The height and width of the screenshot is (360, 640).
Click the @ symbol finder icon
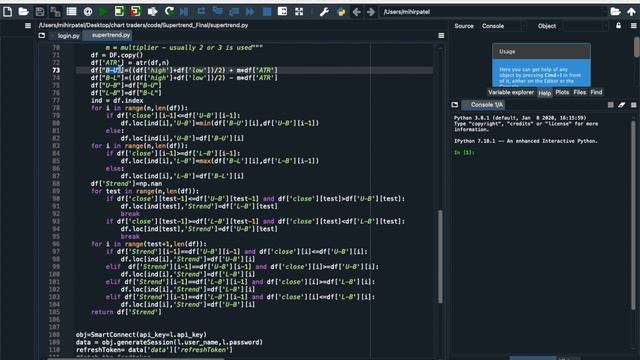87,12
